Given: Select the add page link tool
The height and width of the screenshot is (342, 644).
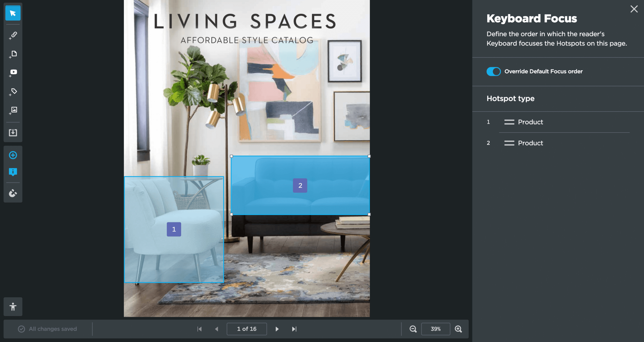Looking at the screenshot, I should pyautogui.click(x=13, y=54).
